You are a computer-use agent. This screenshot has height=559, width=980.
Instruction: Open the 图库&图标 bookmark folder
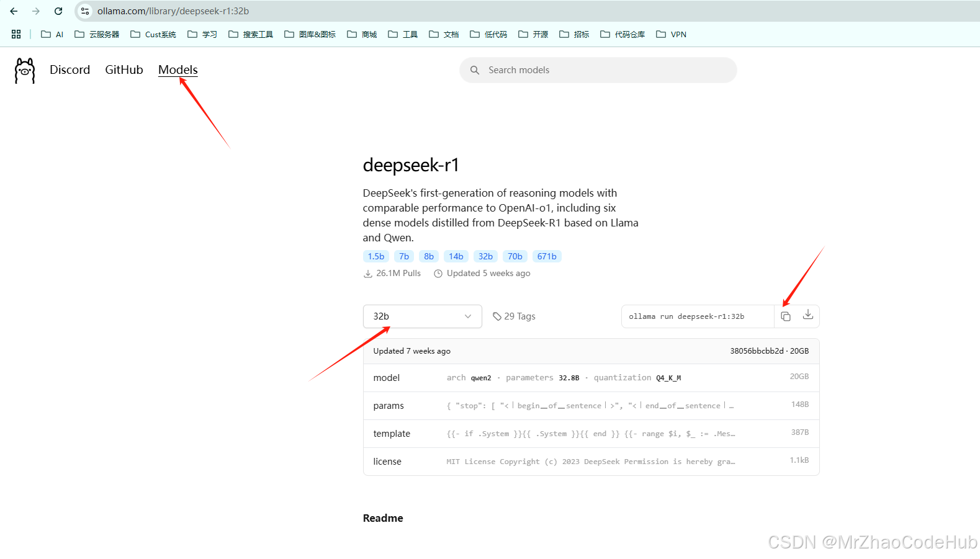(x=310, y=34)
